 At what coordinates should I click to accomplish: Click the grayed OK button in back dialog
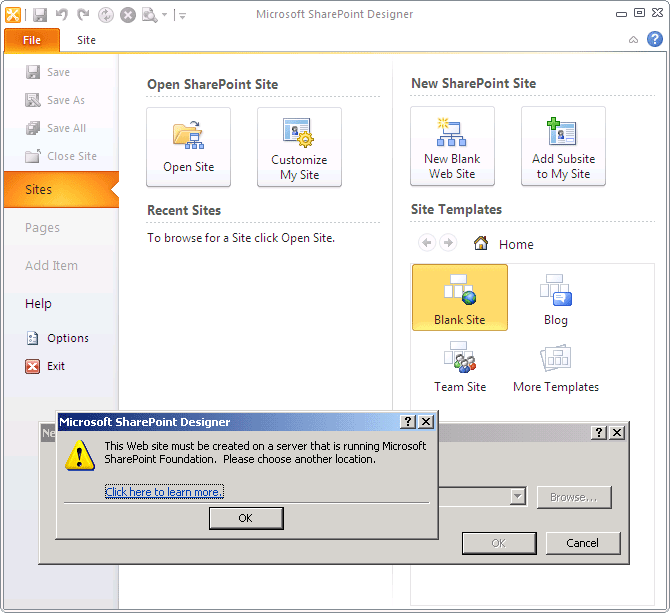point(499,543)
